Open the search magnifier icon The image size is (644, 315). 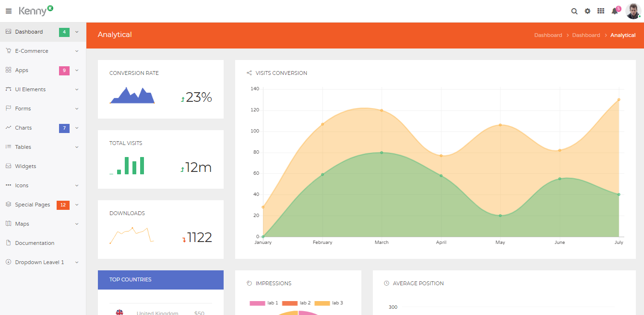[574, 11]
